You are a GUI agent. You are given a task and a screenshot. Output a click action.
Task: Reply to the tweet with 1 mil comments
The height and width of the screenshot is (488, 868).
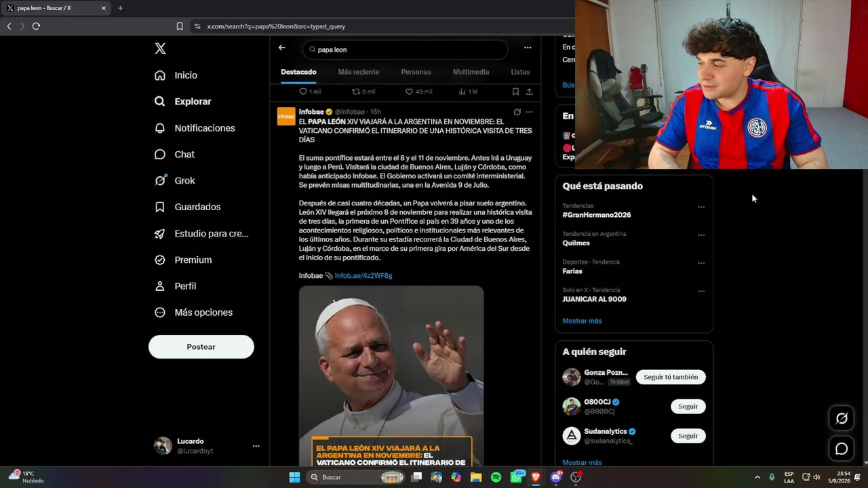tap(303, 91)
